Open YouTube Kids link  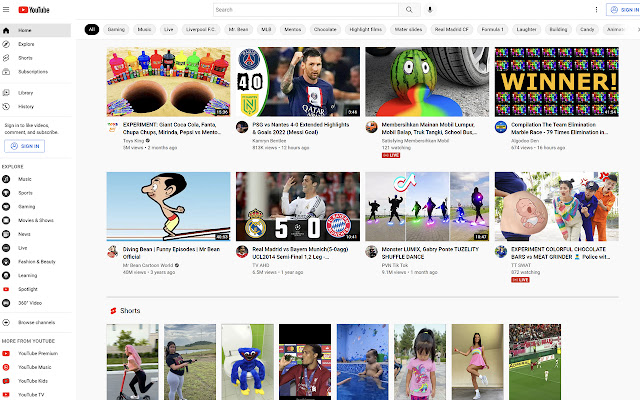(x=36, y=381)
